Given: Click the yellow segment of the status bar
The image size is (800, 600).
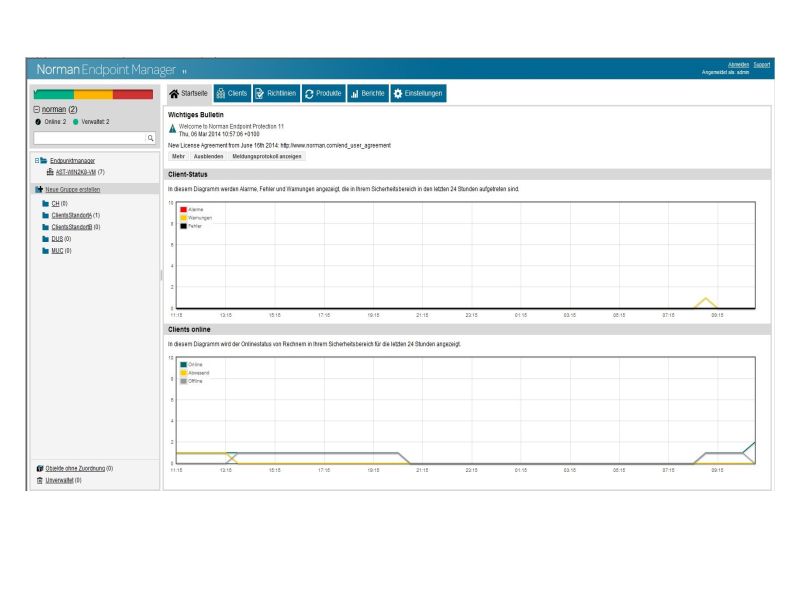Looking at the screenshot, I should click(x=93, y=94).
